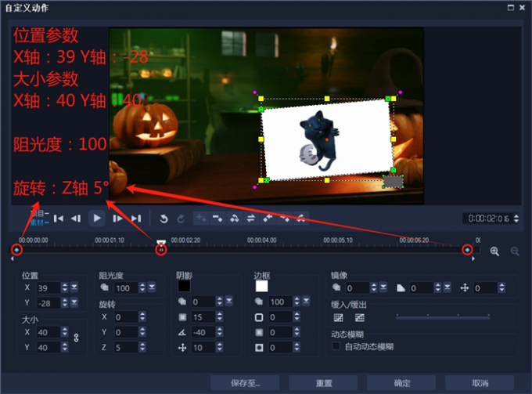Cancel the dialog with 取消
Screen dimensions: 532x394
pos(480,383)
